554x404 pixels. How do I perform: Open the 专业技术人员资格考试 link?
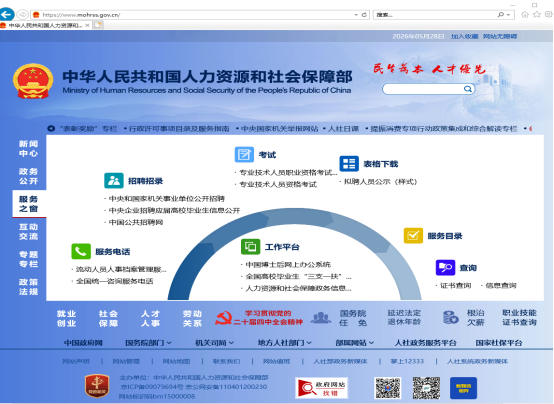(x=278, y=184)
